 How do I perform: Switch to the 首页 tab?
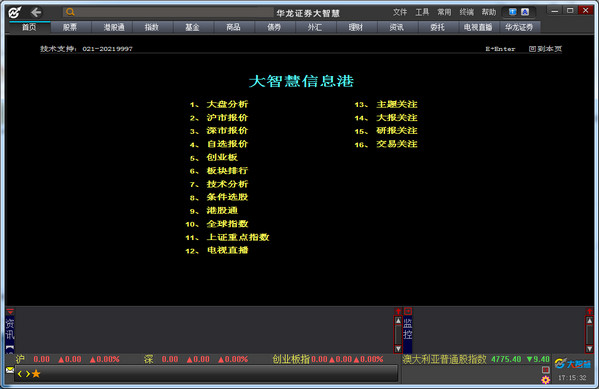29,27
